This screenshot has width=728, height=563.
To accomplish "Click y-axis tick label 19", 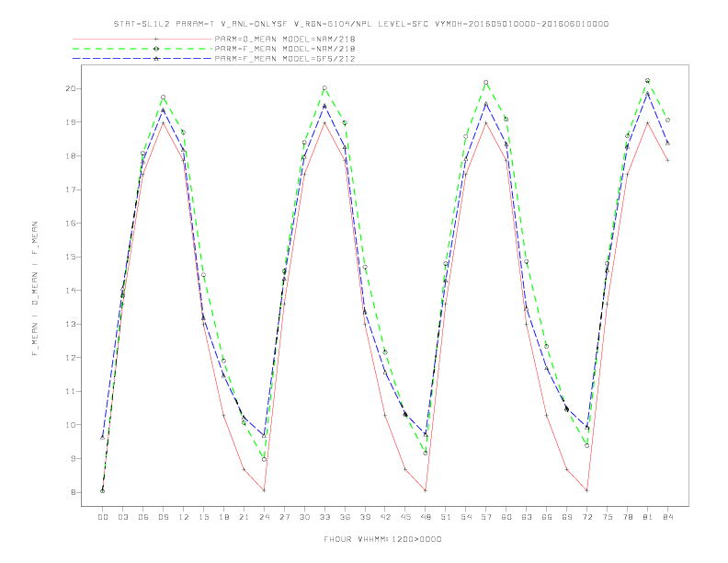I will (71, 122).
